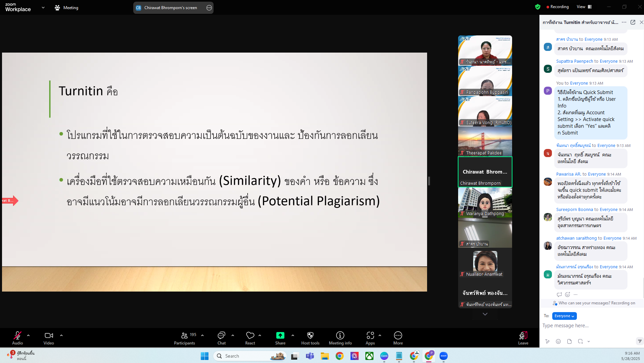Screen dimensions: 644x363
Task: Open Meeting info
Action: 340,338
